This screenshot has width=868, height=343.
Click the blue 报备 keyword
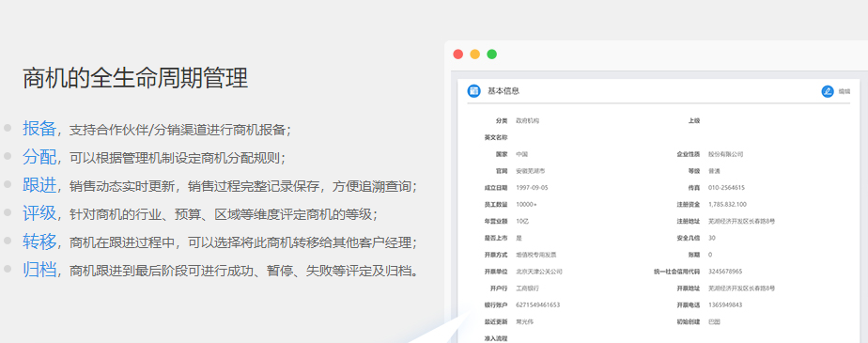click(x=39, y=129)
